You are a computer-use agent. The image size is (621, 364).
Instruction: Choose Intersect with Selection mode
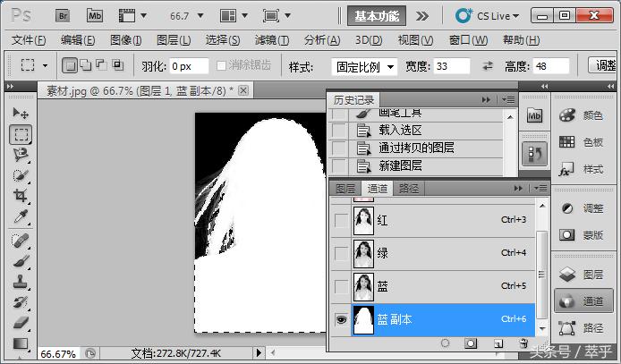[117, 64]
